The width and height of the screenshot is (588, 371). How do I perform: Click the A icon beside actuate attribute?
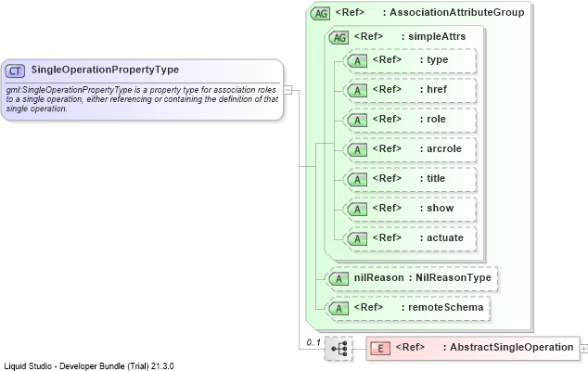tap(357, 238)
